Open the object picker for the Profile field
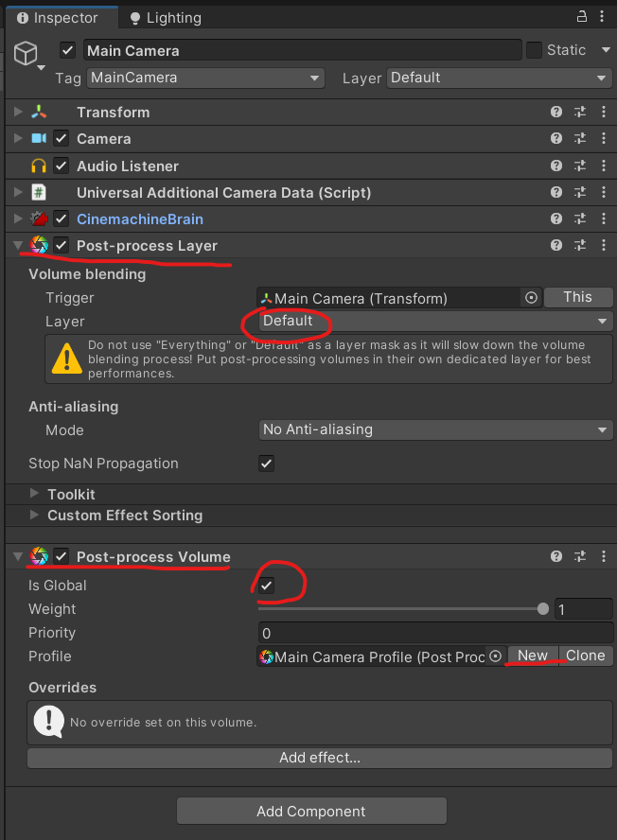Viewport: 617px width, 840px height. click(495, 656)
